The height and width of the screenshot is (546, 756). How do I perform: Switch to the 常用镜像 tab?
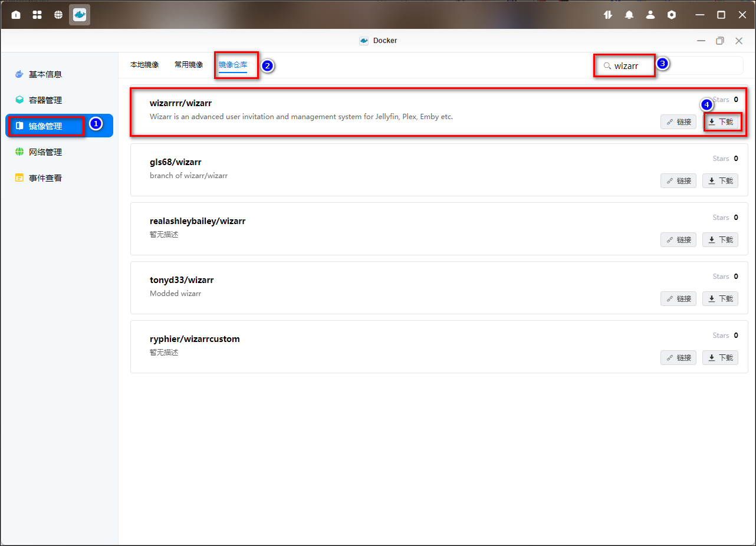tap(189, 65)
